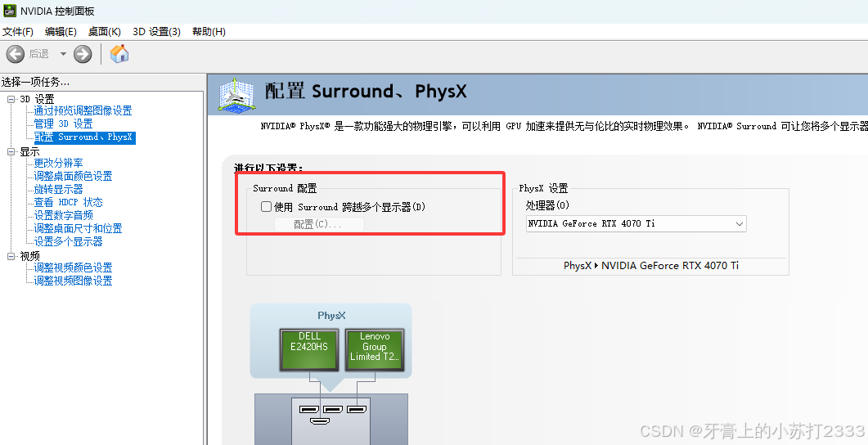This screenshot has height=445, width=868.
Task: Open 旋转显示器 link
Action: point(58,189)
